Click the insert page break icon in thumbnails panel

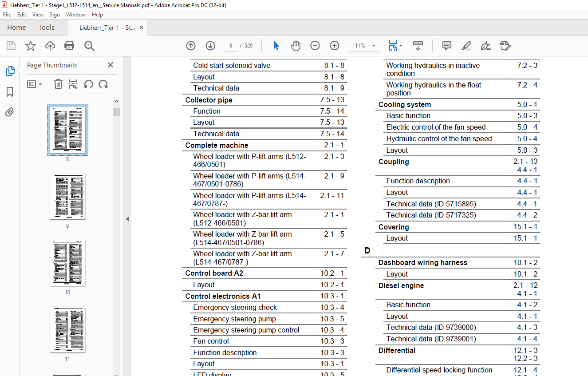coord(73,84)
